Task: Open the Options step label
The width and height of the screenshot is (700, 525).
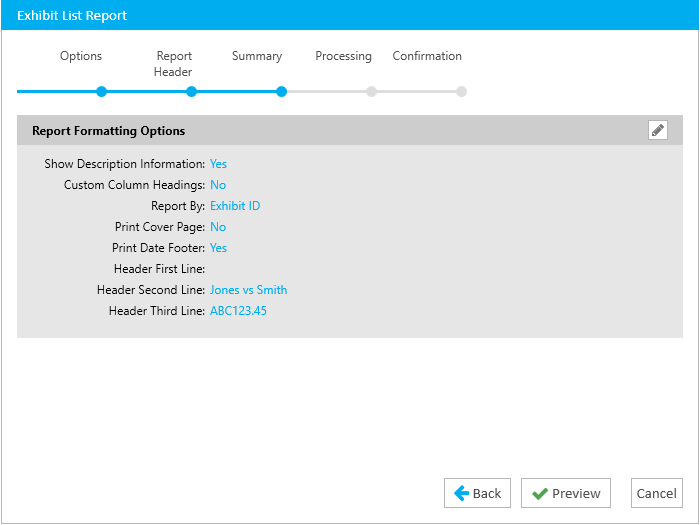Action: [81, 56]
